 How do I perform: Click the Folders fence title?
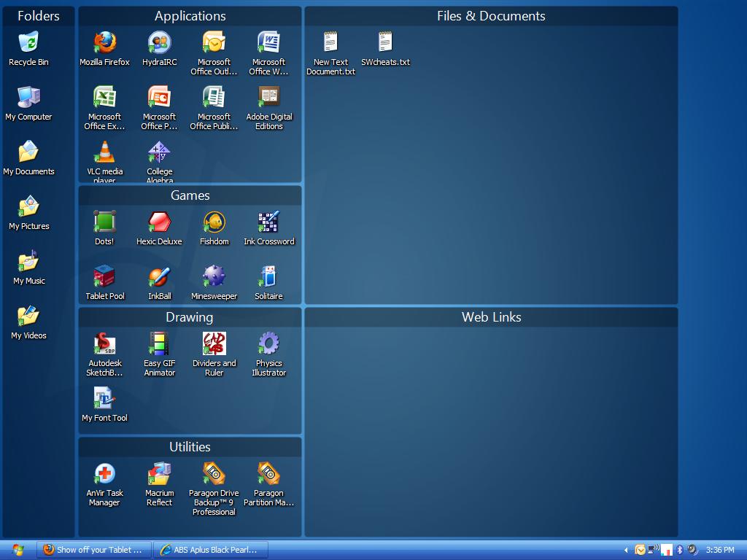pos(39,16)
